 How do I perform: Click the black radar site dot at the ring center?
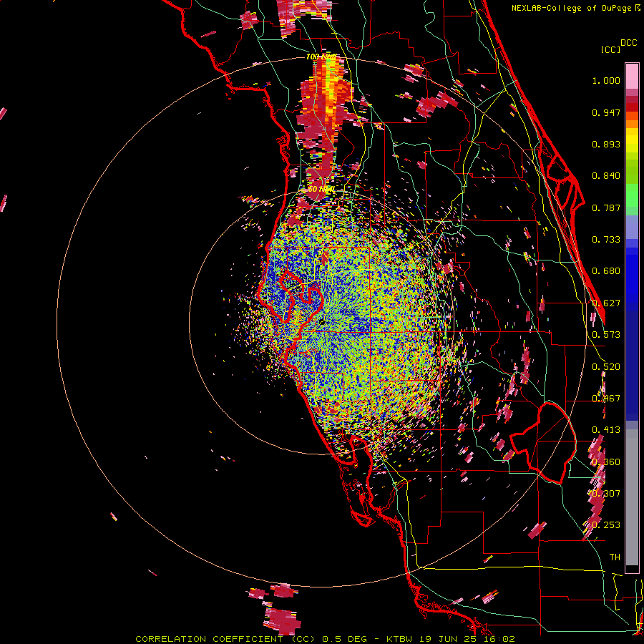point(323,323)
